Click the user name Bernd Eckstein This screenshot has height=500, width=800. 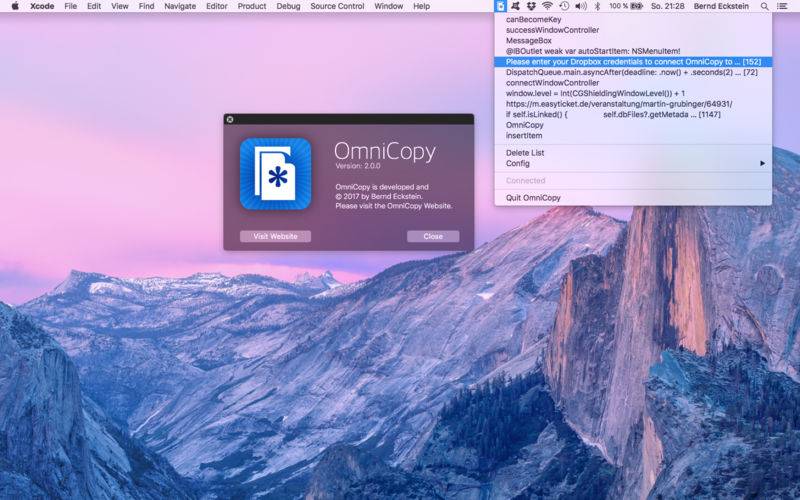[x=721, y=6]
